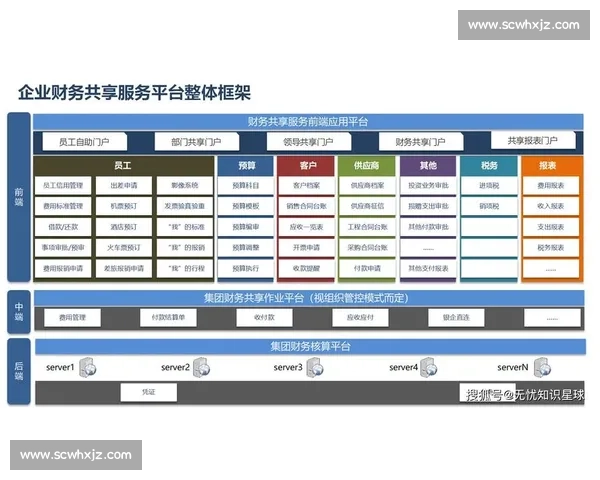Viewport: 600px width, 480px height.
Task: Click the 供应商征信 item
Action: click(x=367, y=206)
